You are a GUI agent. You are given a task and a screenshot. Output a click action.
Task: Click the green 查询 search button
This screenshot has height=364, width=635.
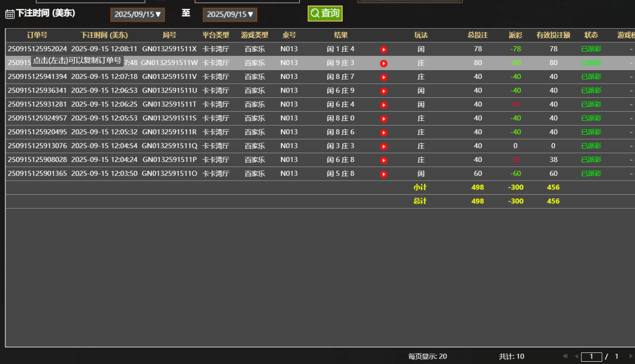click(x=325, y=13)
